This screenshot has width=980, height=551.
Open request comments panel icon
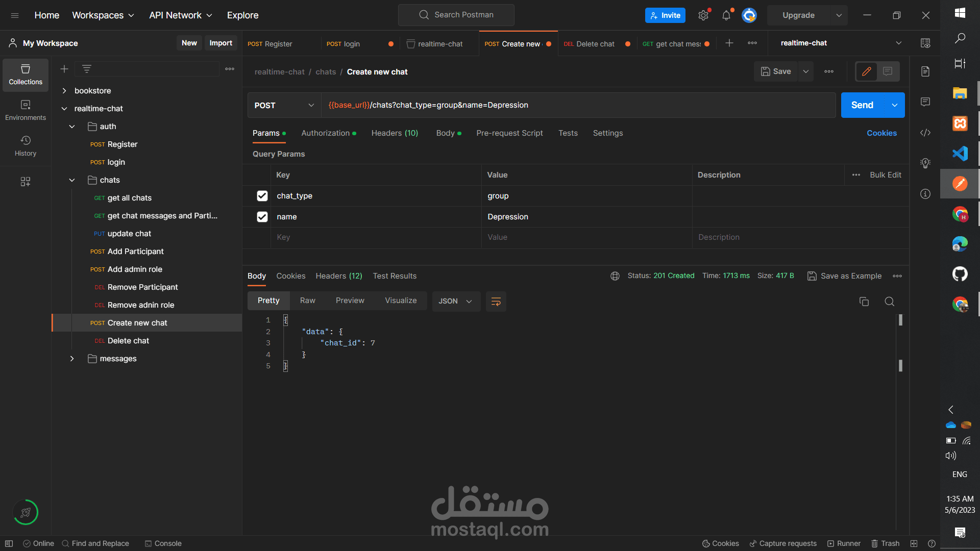tap(925, 102)
